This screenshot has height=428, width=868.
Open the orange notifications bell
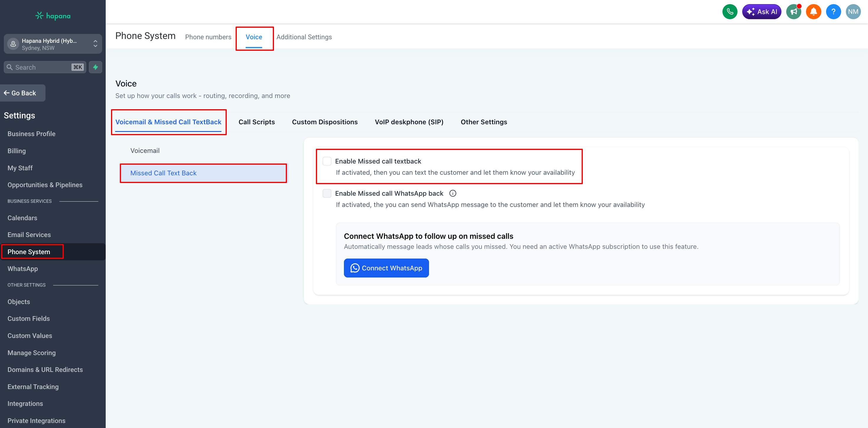tap(813, 12)
